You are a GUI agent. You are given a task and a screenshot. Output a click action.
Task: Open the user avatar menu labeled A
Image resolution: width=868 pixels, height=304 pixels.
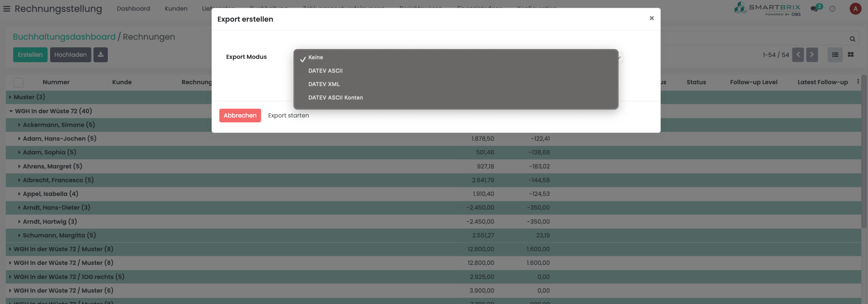[855, 9]
